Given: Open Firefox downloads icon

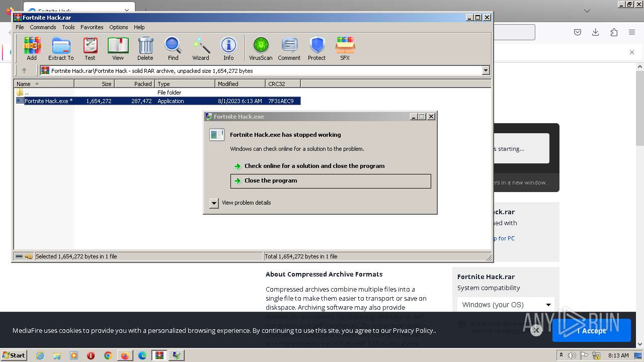Looking at the screenshot, I should pyautogui.click(x=596, y=32).
